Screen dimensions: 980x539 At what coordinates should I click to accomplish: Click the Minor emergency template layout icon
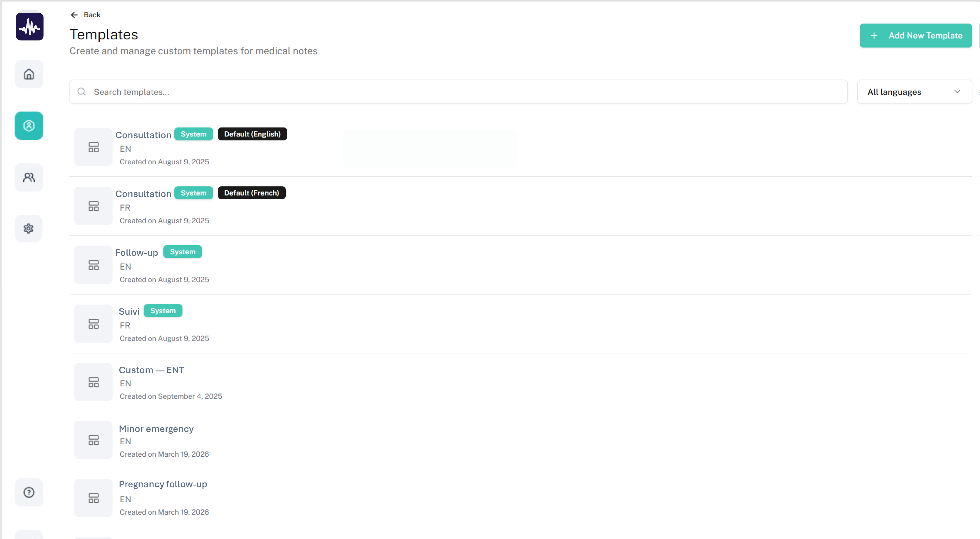coord(93,440)
